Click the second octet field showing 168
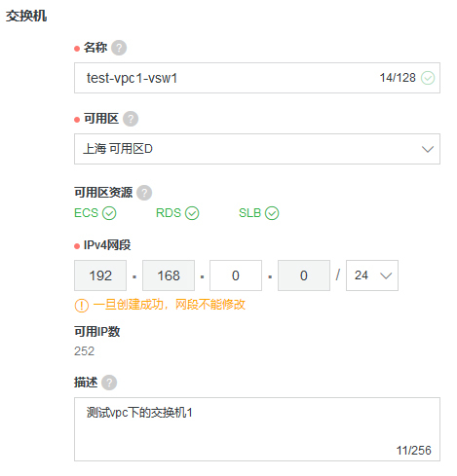 169,275
